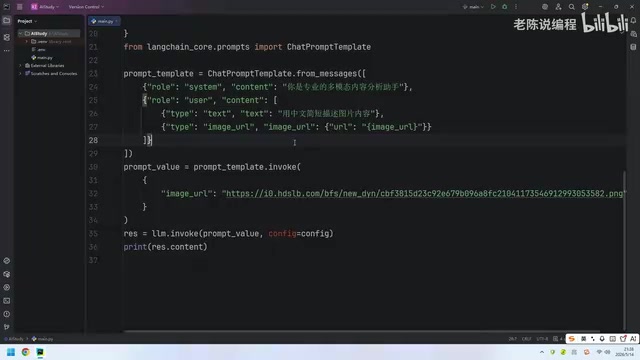
Task: Expand the .venv folder
Action: pyautogui.click(x=27, y=42)
